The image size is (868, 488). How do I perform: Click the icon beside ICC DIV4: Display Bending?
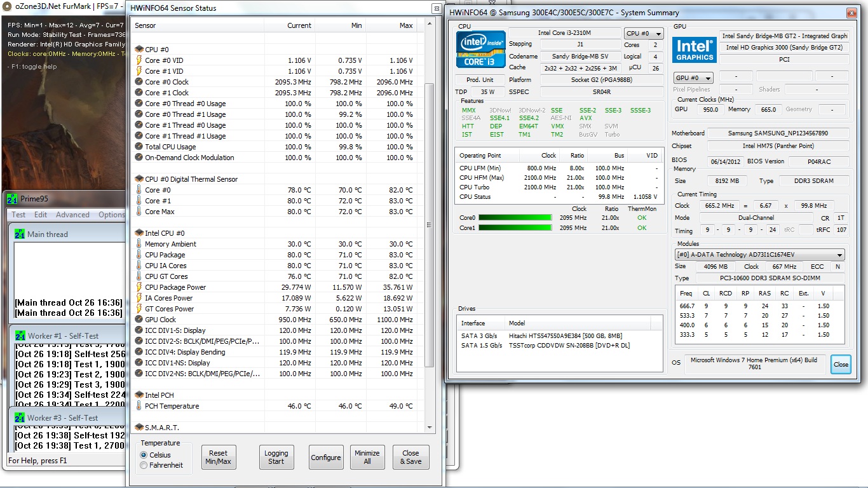pos(139,352)
